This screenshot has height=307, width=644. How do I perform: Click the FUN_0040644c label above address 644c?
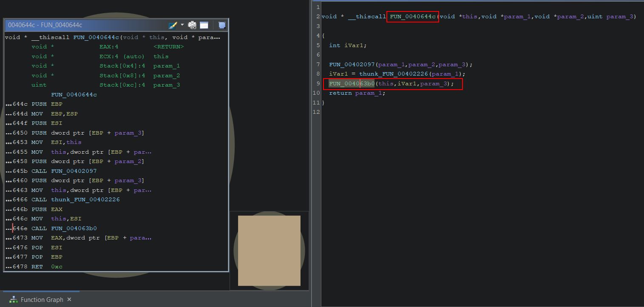(x=74, y=95)
